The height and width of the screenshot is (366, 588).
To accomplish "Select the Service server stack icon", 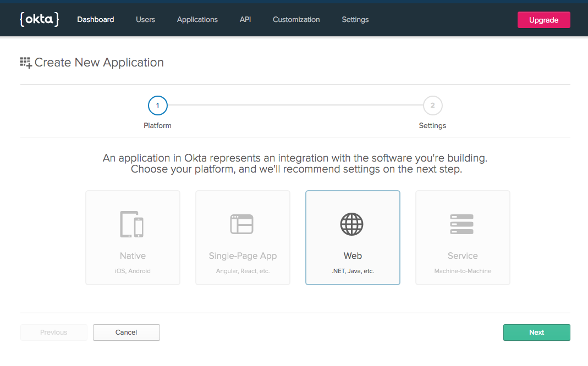I will [x=462, y=224].
